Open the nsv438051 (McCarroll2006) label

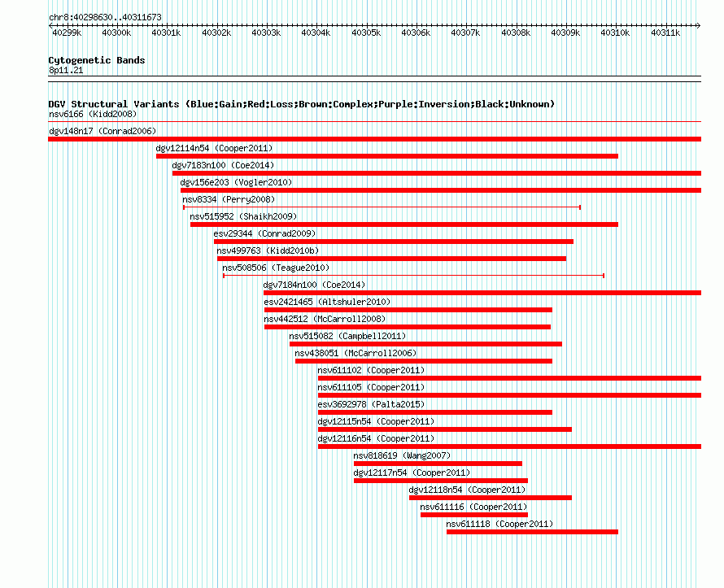click(355, 353)
